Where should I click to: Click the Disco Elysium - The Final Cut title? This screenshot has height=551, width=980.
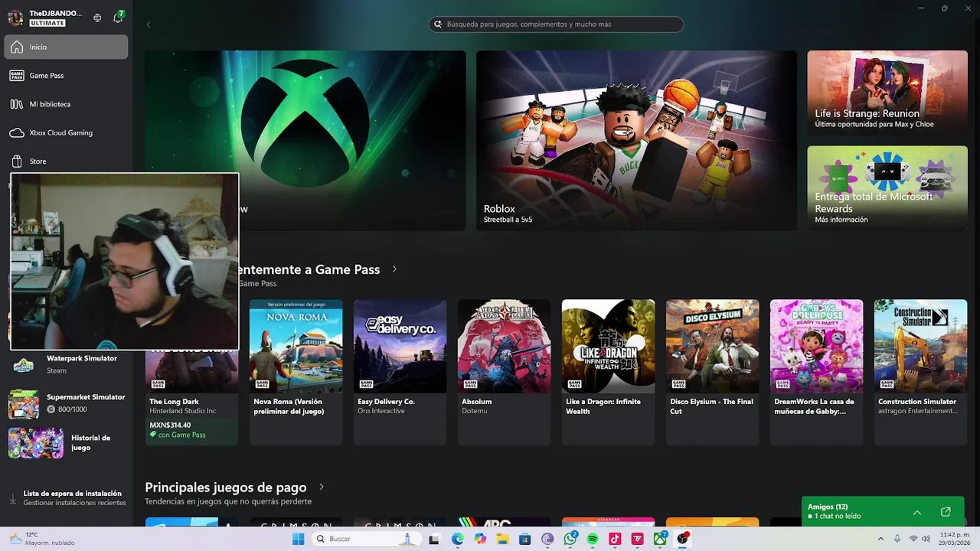point(711,406)
